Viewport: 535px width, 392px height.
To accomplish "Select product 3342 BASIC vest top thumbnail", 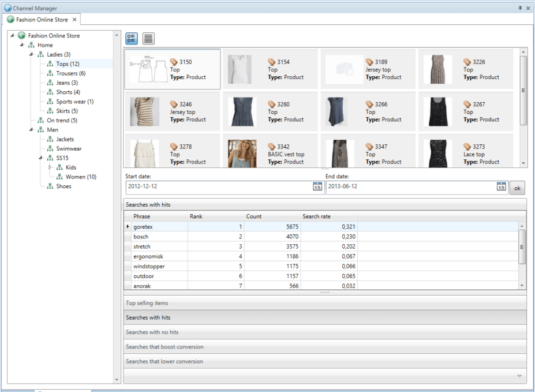I will [x=242, y=153].
